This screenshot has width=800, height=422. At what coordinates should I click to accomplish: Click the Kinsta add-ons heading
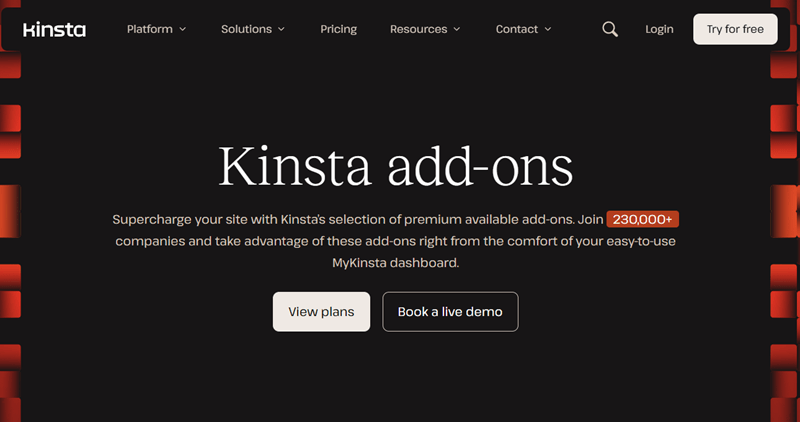pos(396,166)
